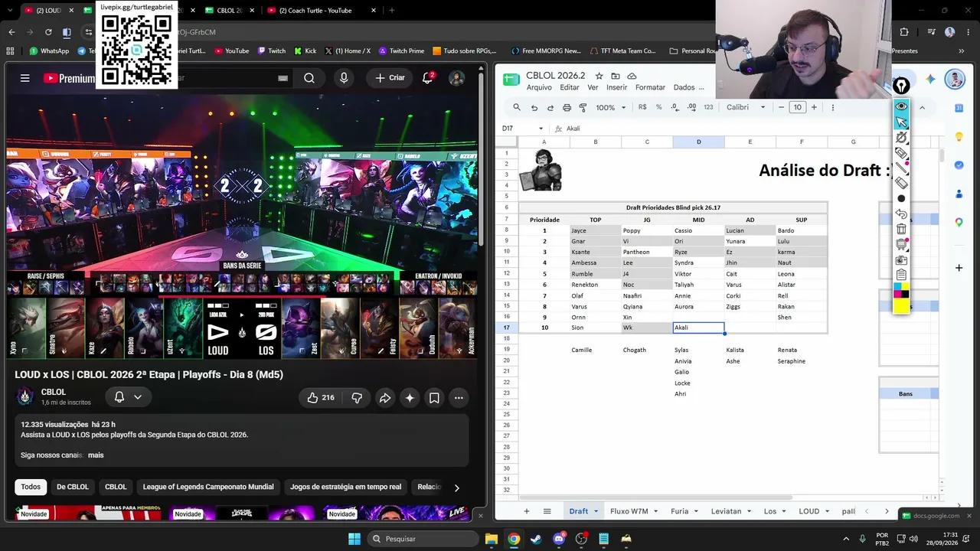
Task: Format cell as percent
Action: (658, 107)
